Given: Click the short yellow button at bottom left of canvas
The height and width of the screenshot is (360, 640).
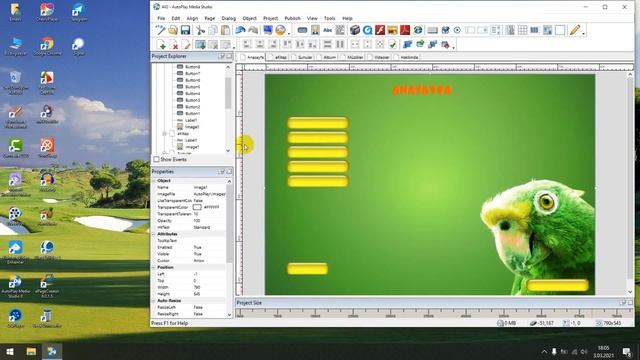Looking at the screenshot, I should (307, 269).
